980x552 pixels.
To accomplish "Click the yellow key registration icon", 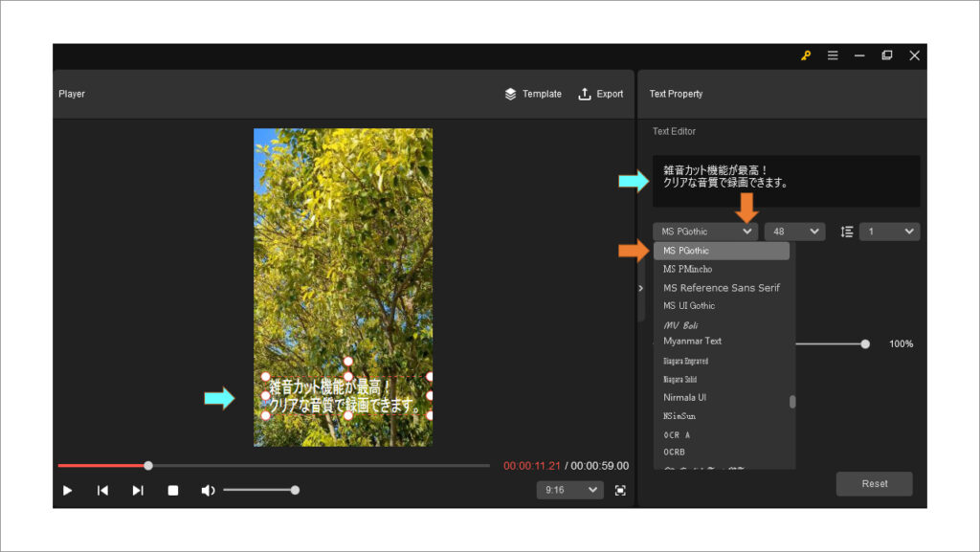I will coord(805,55).
